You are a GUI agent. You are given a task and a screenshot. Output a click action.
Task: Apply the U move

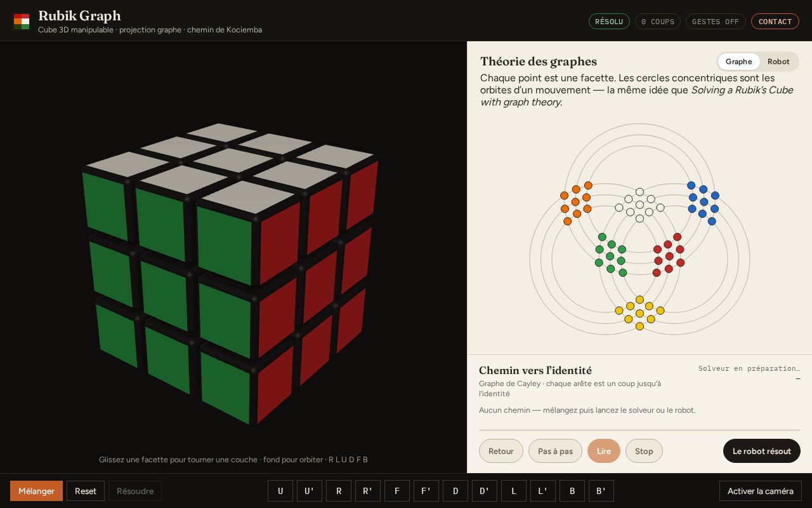pyautogui.click(x=280, y=491)
